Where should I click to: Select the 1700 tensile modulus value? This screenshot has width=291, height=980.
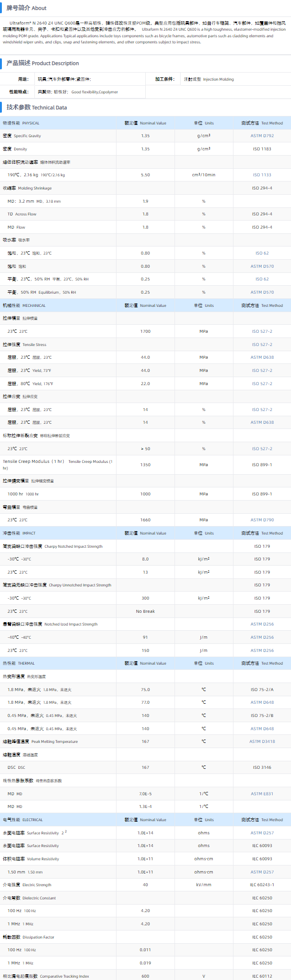point(145,331)
